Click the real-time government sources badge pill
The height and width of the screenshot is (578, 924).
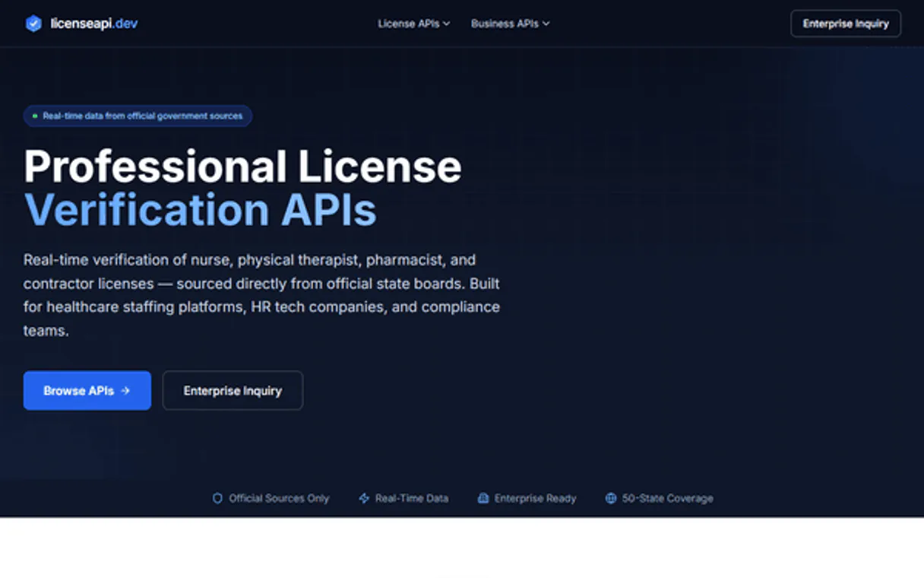(x=138, y=116)
